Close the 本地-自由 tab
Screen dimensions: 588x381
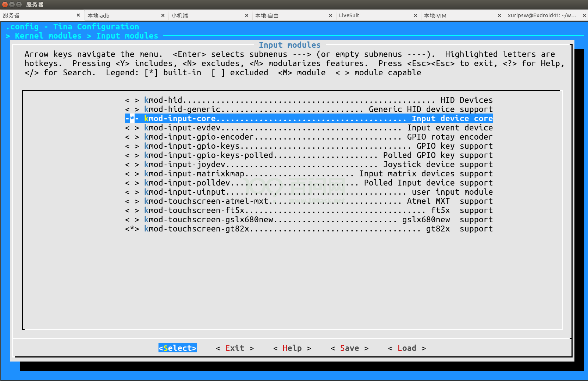[331, 16]
